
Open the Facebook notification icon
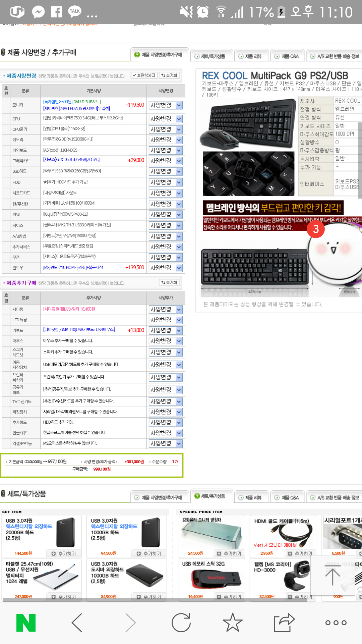(56, 12)
